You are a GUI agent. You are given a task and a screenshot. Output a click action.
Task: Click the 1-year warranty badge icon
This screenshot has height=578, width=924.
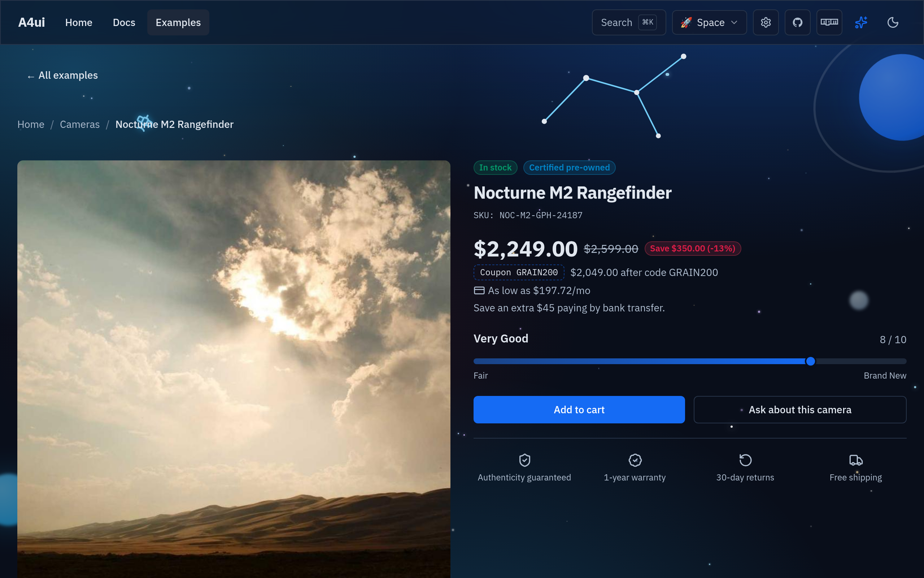coord(635,460)
